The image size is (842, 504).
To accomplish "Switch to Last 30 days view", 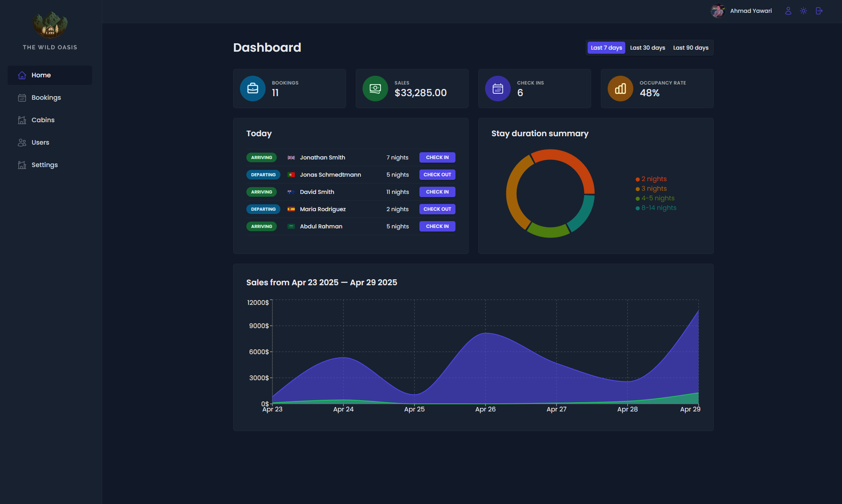I will point(647,47).
